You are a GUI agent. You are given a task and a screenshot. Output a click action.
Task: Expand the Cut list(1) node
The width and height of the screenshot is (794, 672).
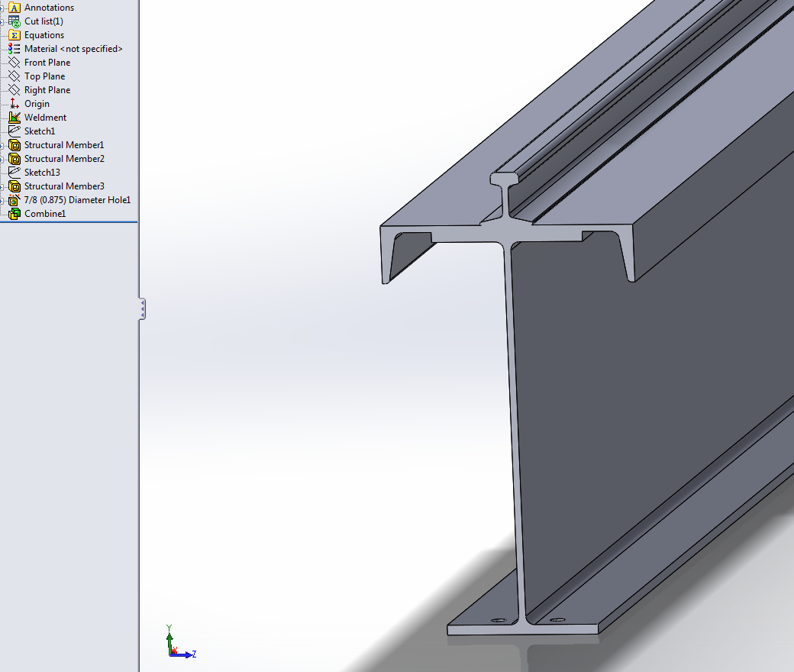[2, 21]
